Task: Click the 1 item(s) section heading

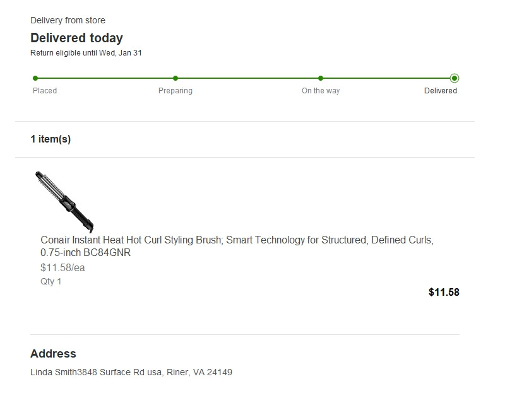Action: click(x=50, y=139)
